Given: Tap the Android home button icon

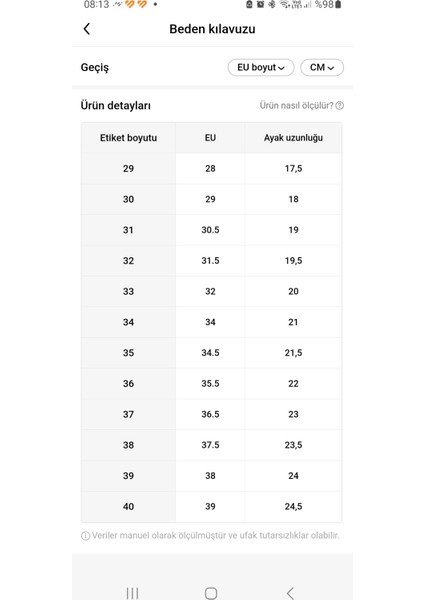Looking at the screenshot, I should coord(211,593).
